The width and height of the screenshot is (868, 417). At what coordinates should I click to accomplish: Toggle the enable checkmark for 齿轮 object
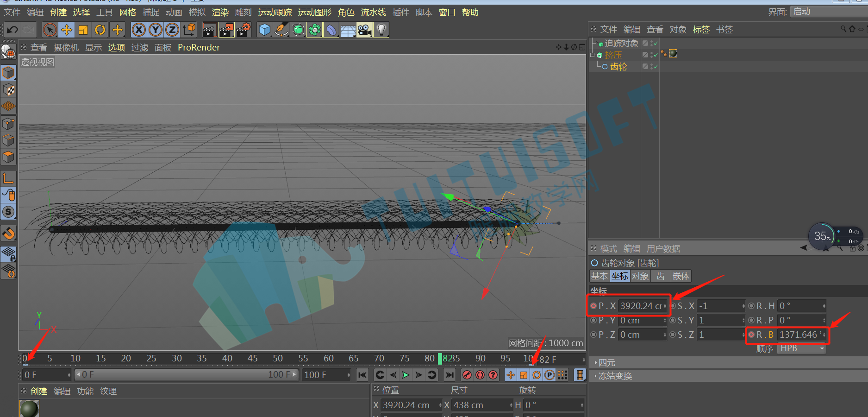click(x=656, y=67)
